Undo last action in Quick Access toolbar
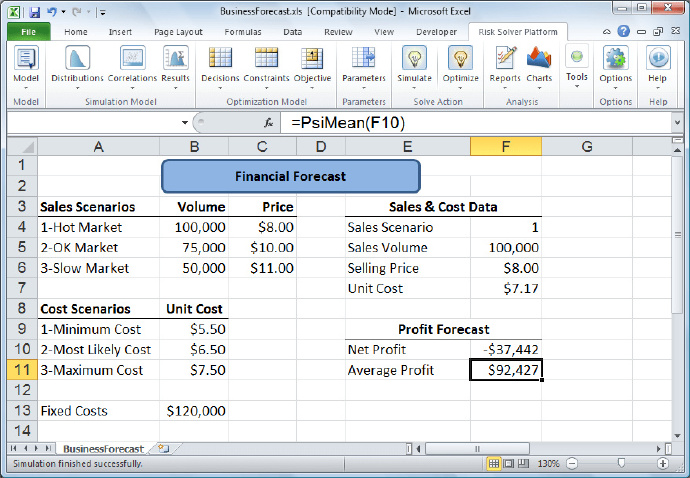690x478 pixels. 52,12
